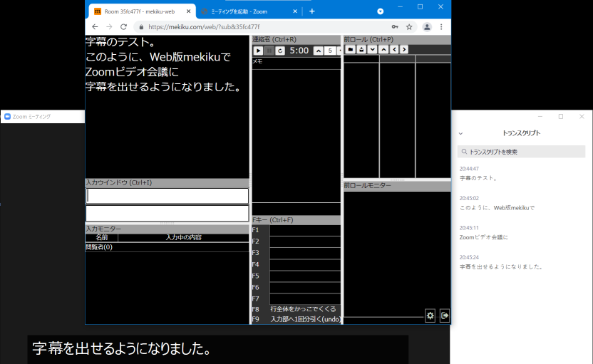Select transcript entry Zoomビデオ会議に
593x364 pixels.
coord(484,237)
